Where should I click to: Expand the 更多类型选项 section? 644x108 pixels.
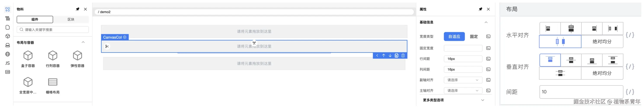point(482,100)
